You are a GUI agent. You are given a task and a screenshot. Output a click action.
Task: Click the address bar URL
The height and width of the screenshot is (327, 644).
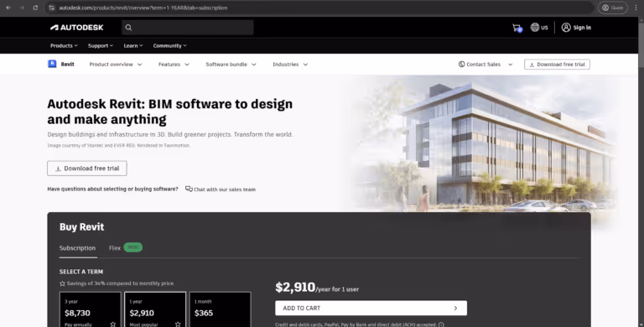point(143,8)
